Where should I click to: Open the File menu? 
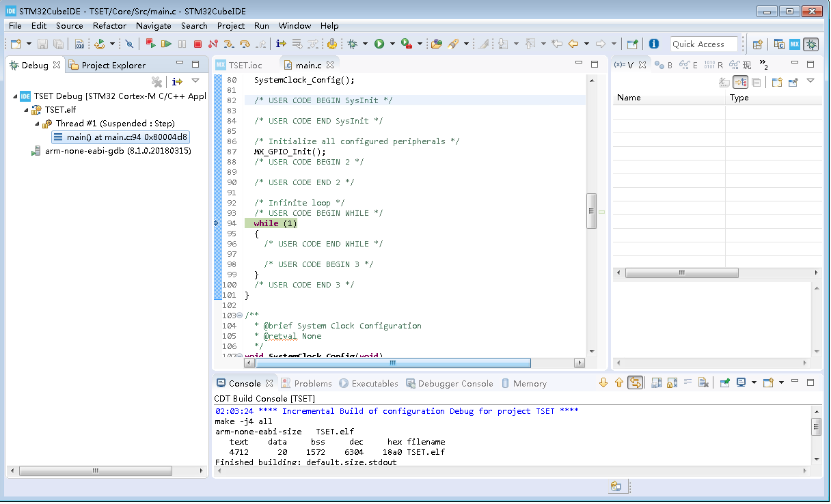click(15, 25)
